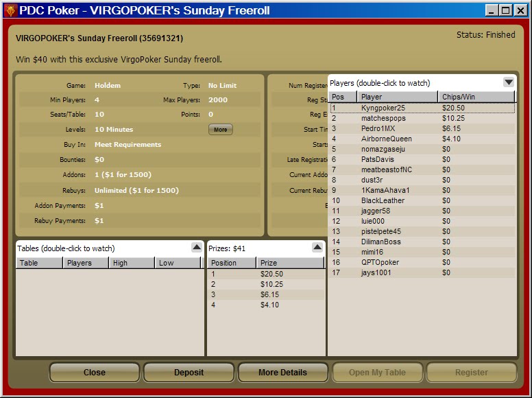Image resolution: width=532 pixels, height=398 pixels.
Task: Select player row pistelpete45
Action: 422,231
